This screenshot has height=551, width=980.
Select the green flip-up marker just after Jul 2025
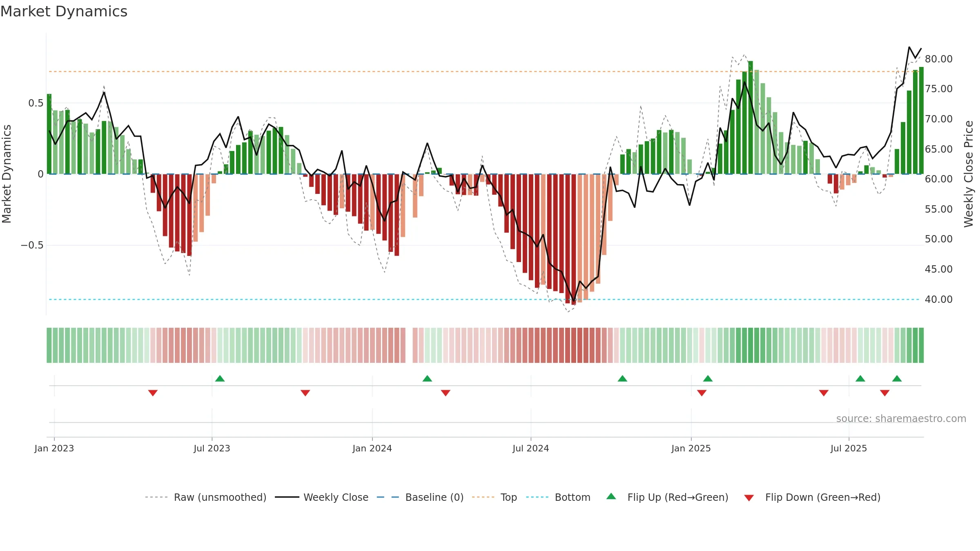tap(860, 378)
